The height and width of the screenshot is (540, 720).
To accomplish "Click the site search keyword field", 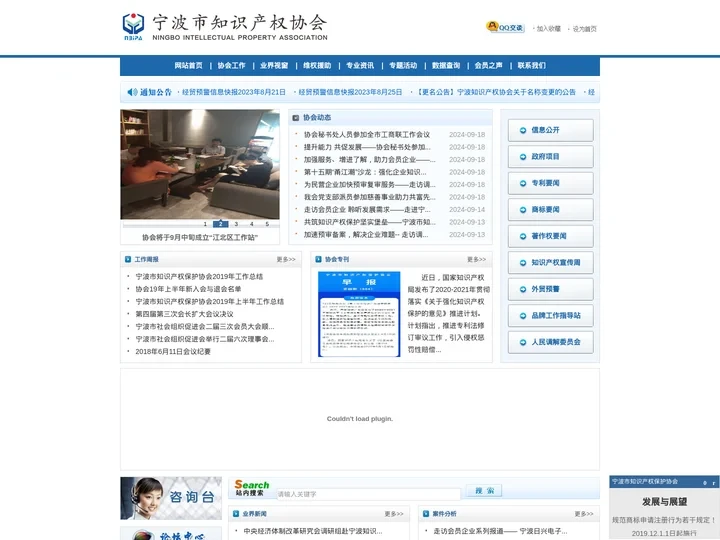I will (368, 494).
